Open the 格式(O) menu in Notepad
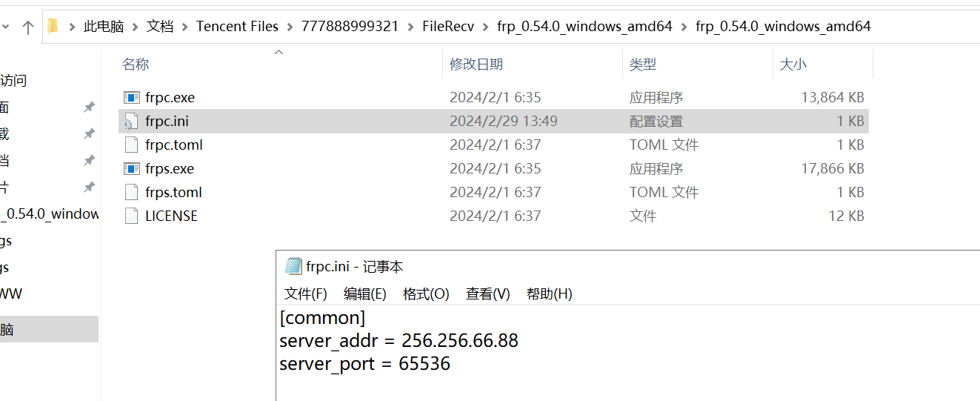 426,294
